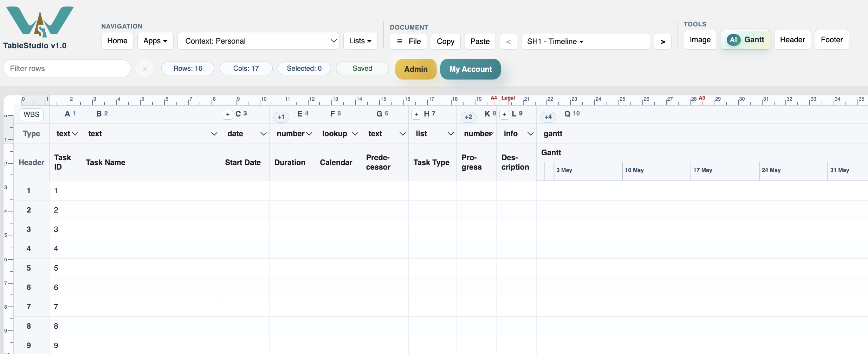The image size is (868, 354).
Task: Click the Saved status pill
Action: point(362,69)
